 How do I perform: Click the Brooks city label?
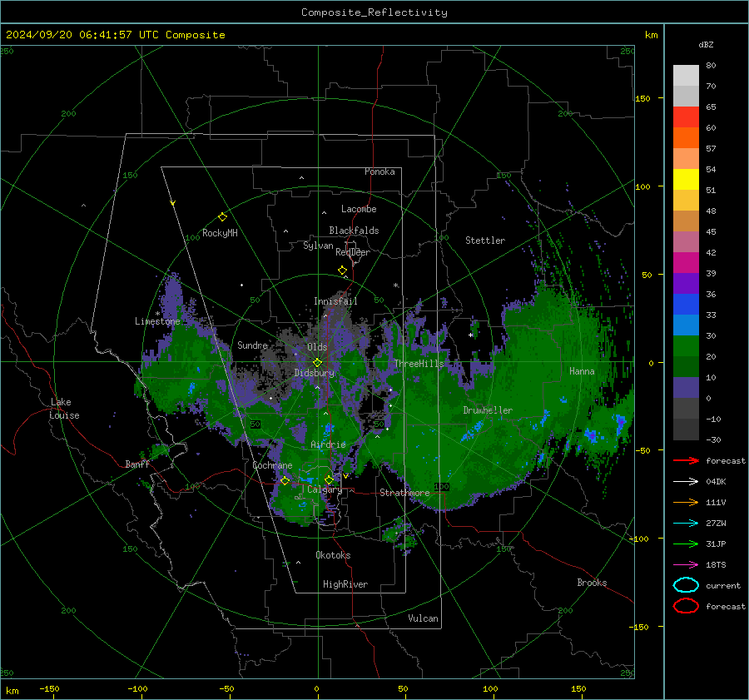click(x=592, y=583)
